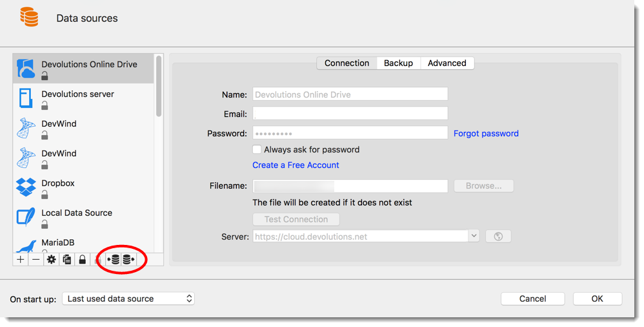
Task: Click lock icon under Dropbox entry
Action: [45, 194]
